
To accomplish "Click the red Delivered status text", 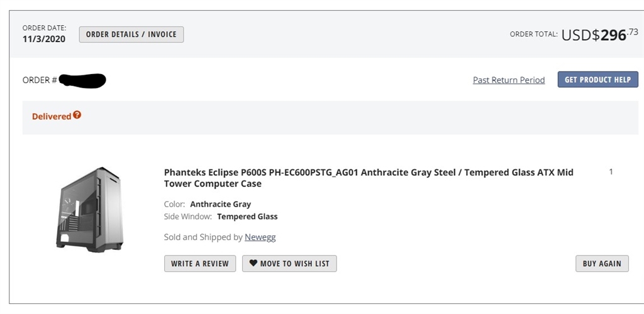I will pos(52,116).
